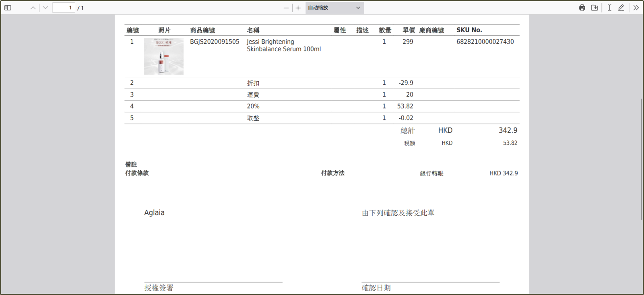The height and width of the screenshot is (295, 644).
Task: Click the 稅額 label
Action: pyautogui.click(x=409, y=143)
